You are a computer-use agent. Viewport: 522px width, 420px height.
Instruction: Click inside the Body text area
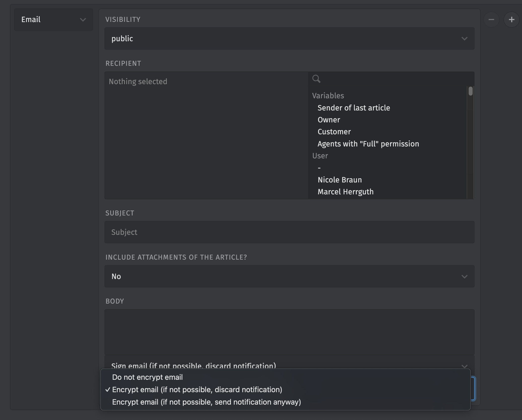tap(289, 332)
